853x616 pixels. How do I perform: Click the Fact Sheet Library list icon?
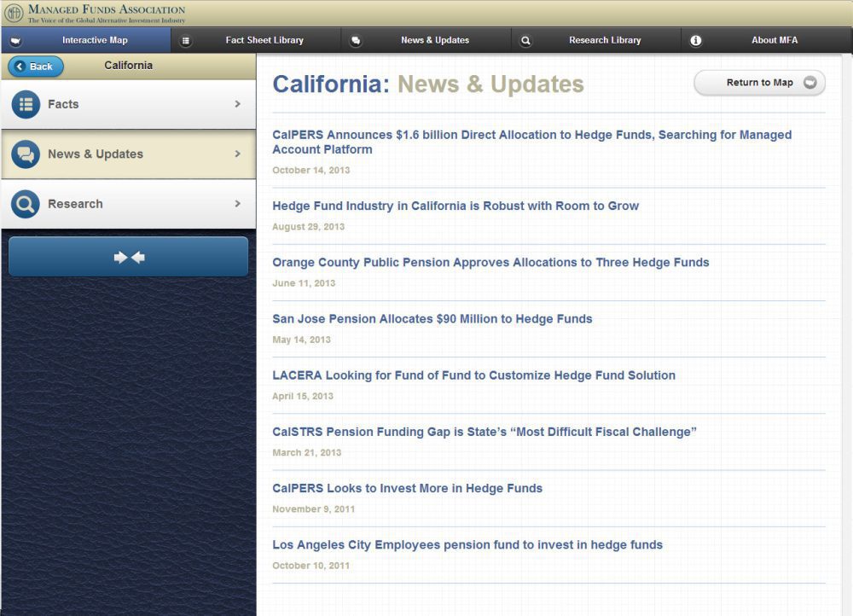coord(185,41)
